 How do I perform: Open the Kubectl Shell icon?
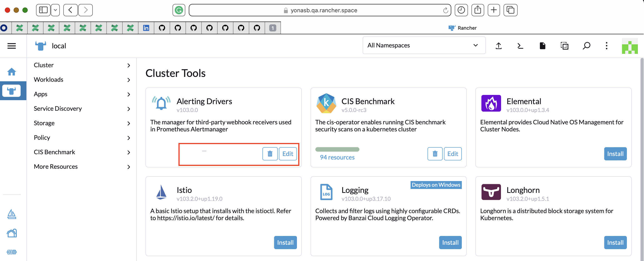tap(520, 46)
